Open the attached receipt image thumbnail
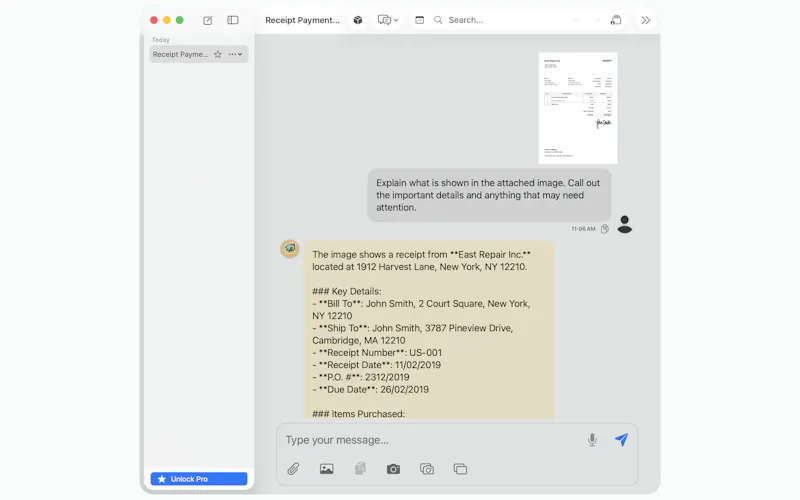 (x=578, y=108)
